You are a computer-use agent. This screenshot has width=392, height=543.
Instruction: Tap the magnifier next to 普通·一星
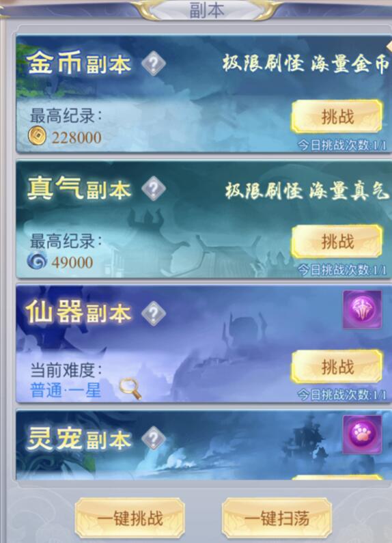coord(130,389)
